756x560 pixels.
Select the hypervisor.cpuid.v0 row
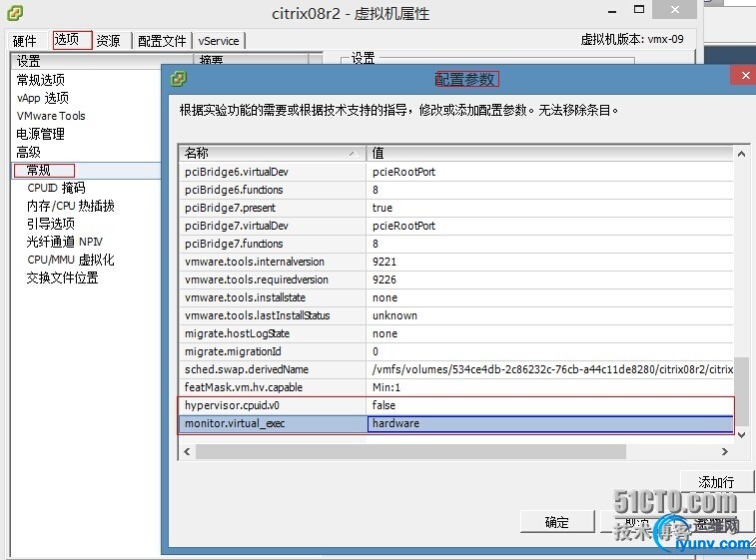(x=456, y=405)
